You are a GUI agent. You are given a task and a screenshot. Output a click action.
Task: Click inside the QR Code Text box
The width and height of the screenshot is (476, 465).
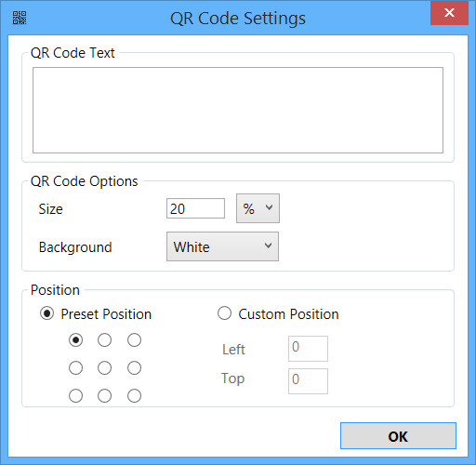pos(238,110)
